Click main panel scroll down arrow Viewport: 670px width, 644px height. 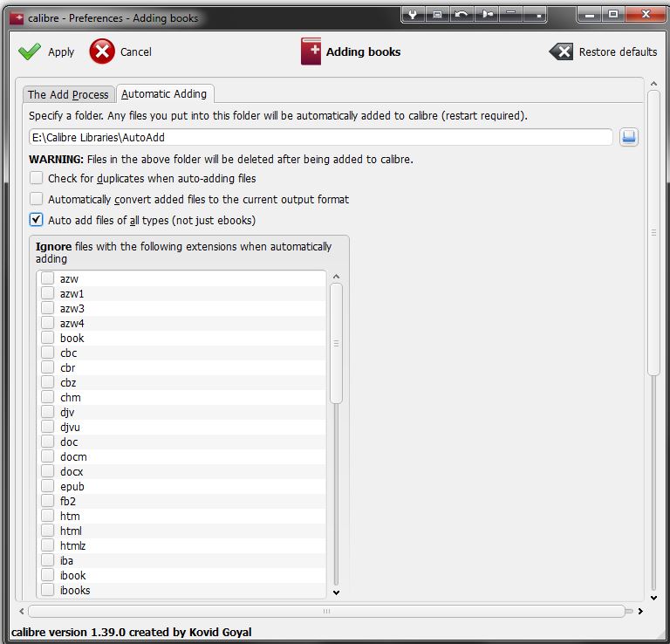tap(653, 598)
